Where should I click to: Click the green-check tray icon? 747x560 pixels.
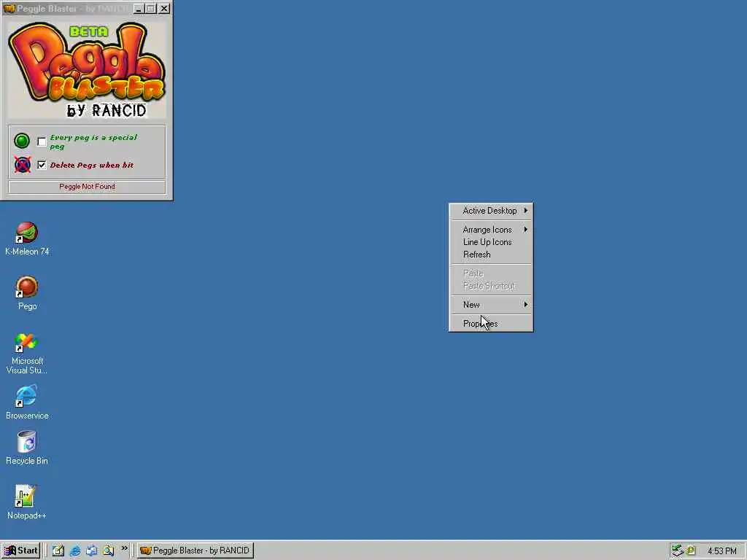click(x=678, y=551)
